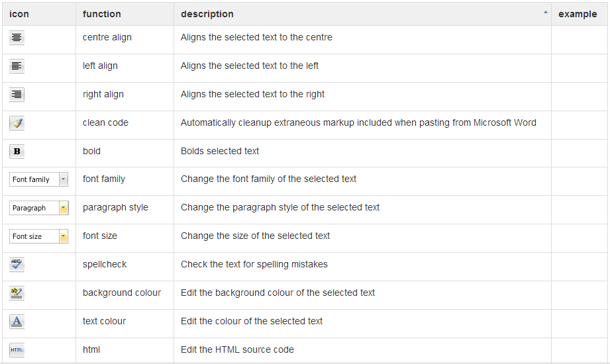Image resolution: width=610 pixels, height=364 pixels.
Task: Click the 'Edit the HTML source code' description
Action: [237, 349]
